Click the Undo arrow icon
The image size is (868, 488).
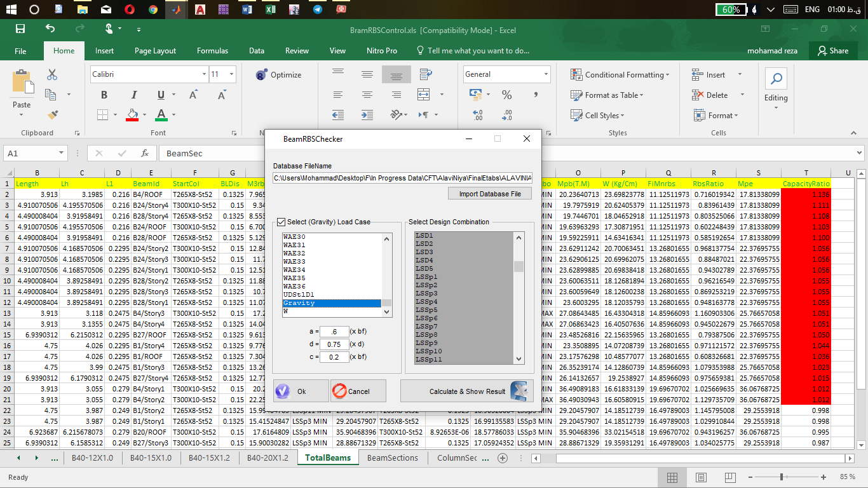(50, 29)
